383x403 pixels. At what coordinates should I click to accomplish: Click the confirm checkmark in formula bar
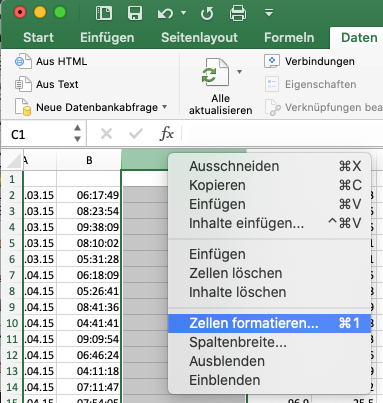(x=136, y=134)
